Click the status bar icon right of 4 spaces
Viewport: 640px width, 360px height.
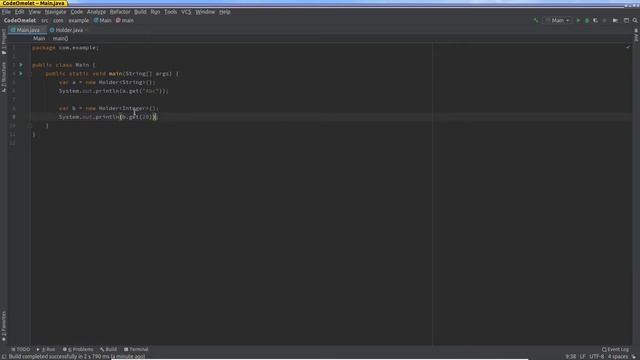(634, 356)
